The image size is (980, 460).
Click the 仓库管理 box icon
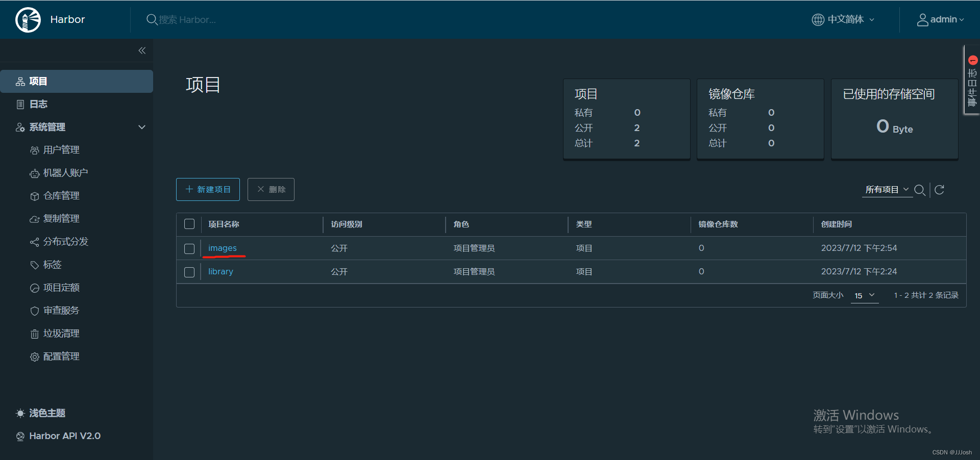34,196
